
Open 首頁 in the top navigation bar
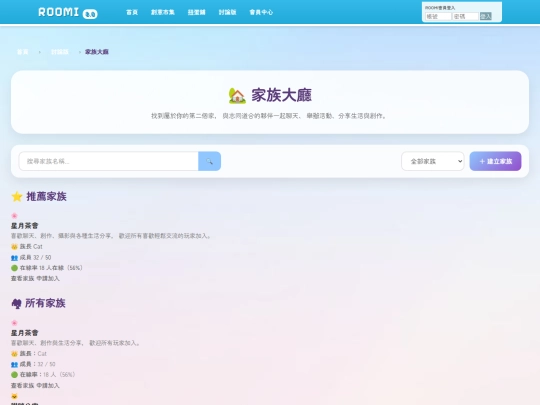coord(132,12)
